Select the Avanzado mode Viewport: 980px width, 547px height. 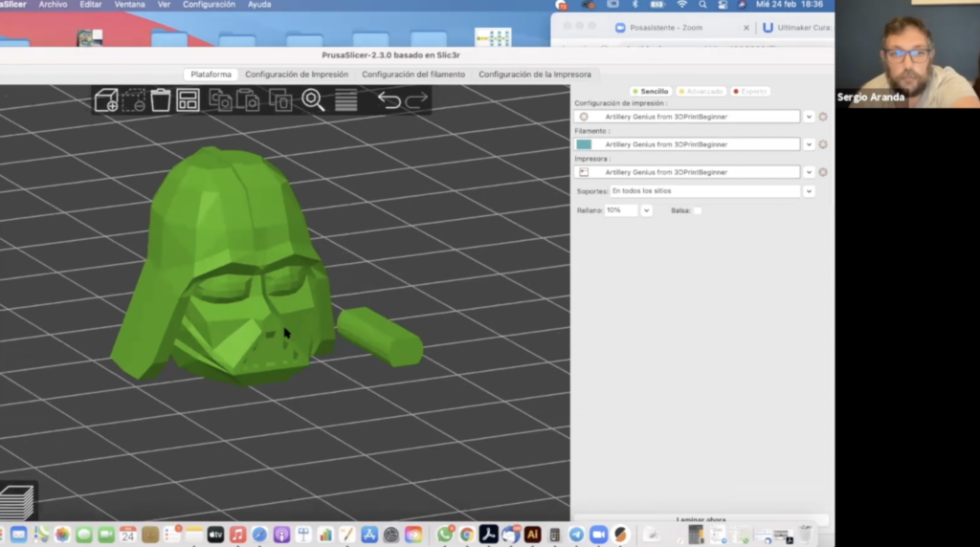(701, 91)
